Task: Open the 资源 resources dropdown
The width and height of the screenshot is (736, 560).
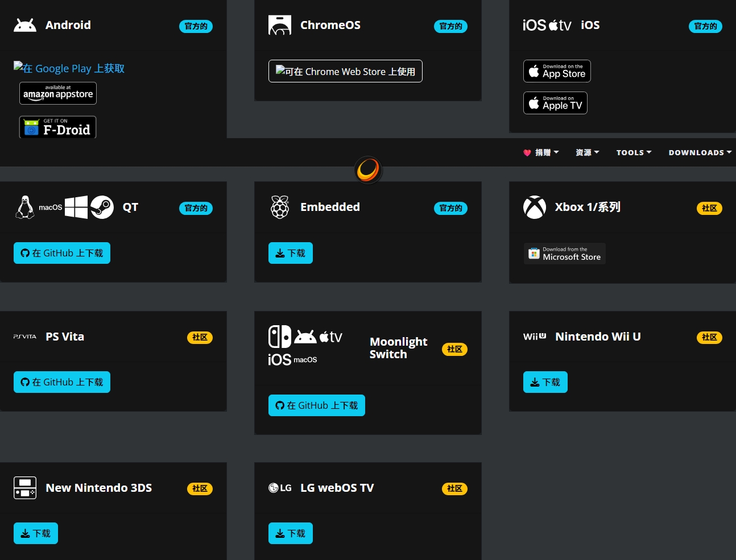Action: pos(587,152)
